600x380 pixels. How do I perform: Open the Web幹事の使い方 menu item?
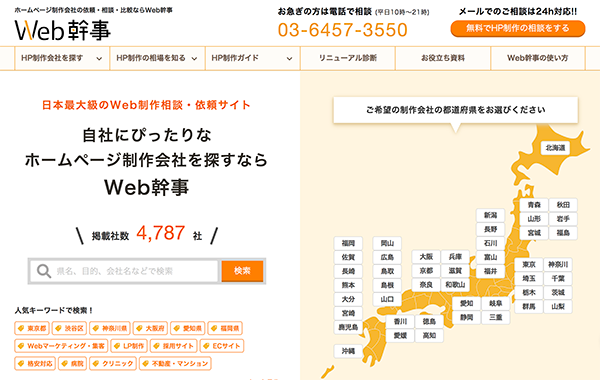[x=538, y=58]
